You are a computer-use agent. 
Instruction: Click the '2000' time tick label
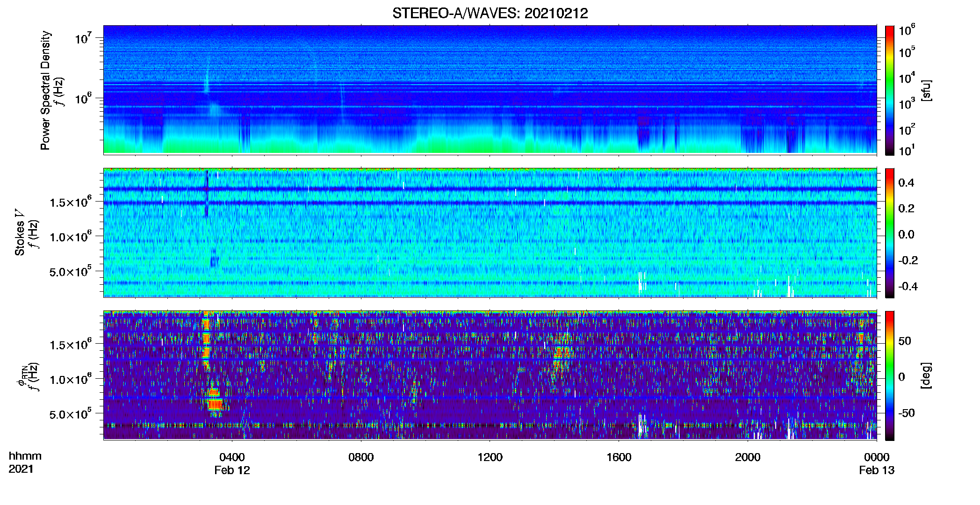click(748, 457)
